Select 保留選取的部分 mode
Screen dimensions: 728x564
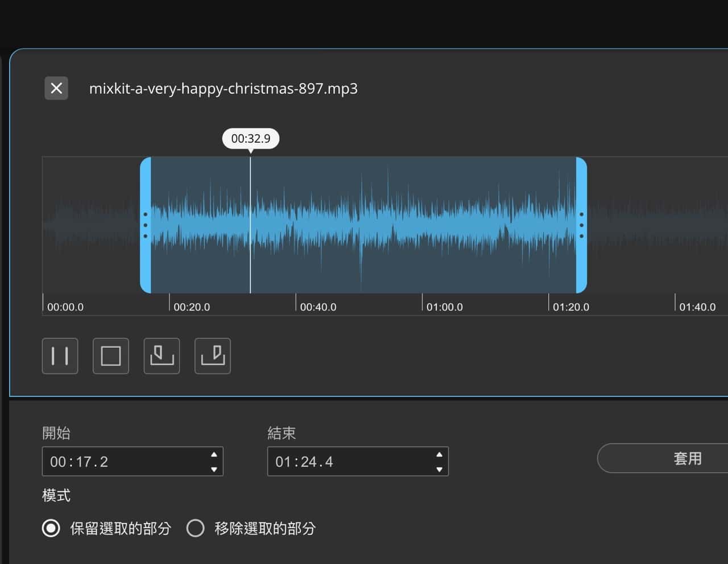[x=51, y=528]
